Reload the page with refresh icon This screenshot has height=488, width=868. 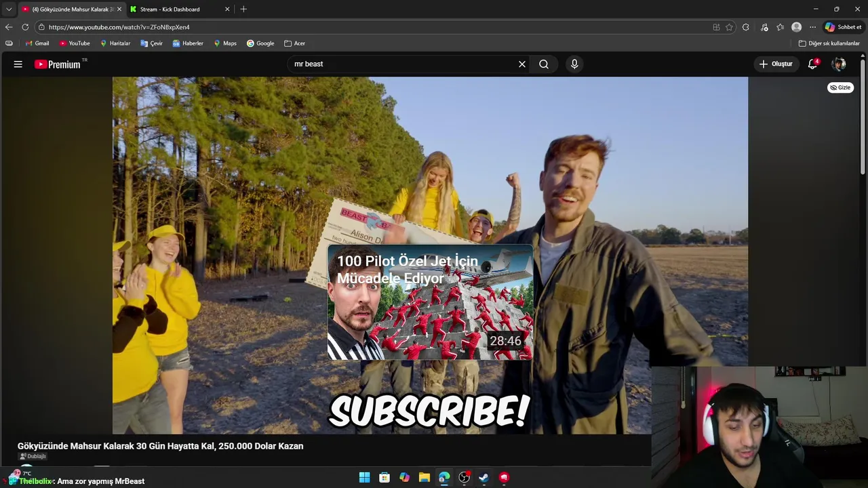tap(25, 27)
